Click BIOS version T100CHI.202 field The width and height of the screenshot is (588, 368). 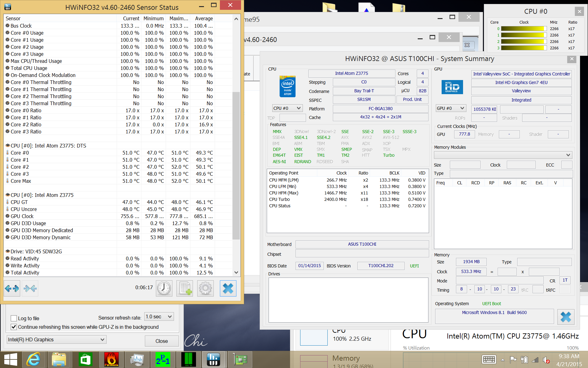381,266
